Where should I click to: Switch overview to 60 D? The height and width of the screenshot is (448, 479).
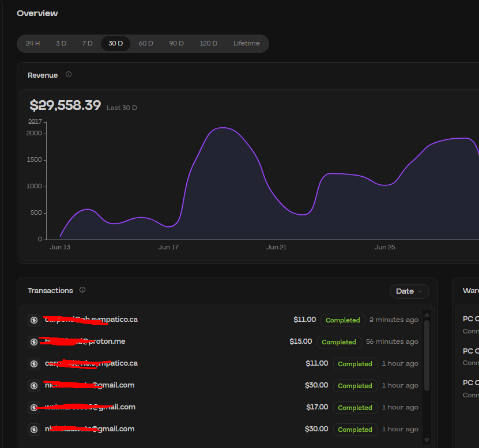click(x=146, y=43)
